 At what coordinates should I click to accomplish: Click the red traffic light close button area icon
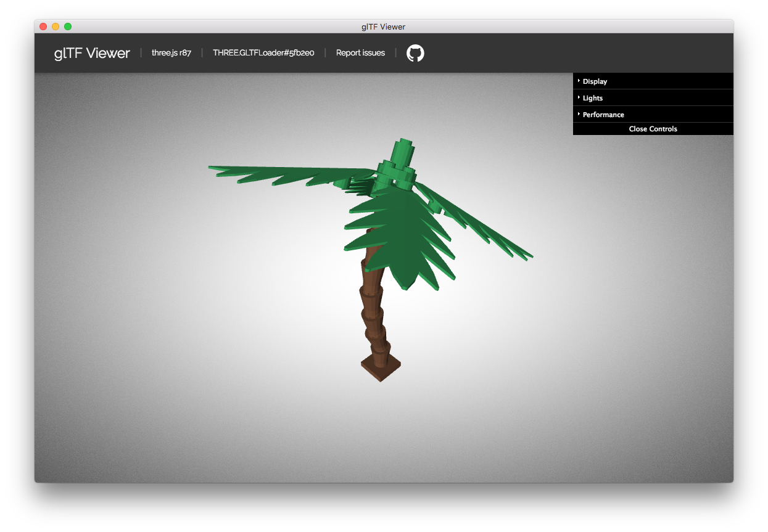click(x=43, y=27)
